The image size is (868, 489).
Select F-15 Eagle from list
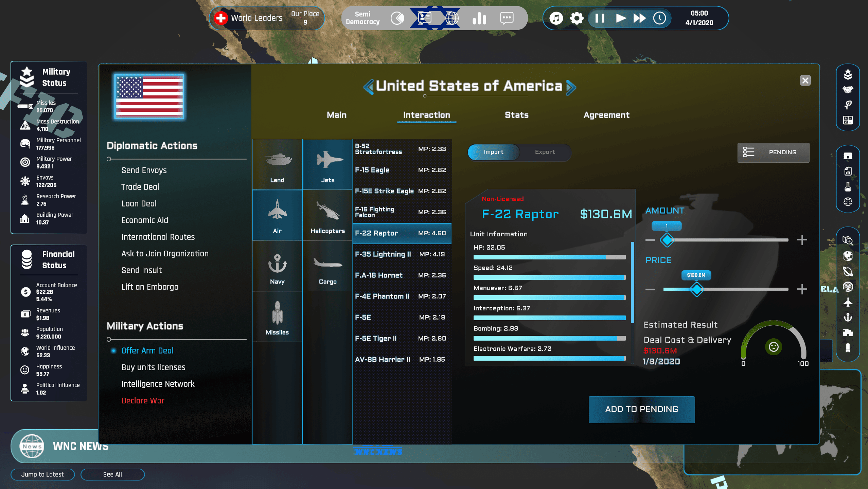click(402, 170)
